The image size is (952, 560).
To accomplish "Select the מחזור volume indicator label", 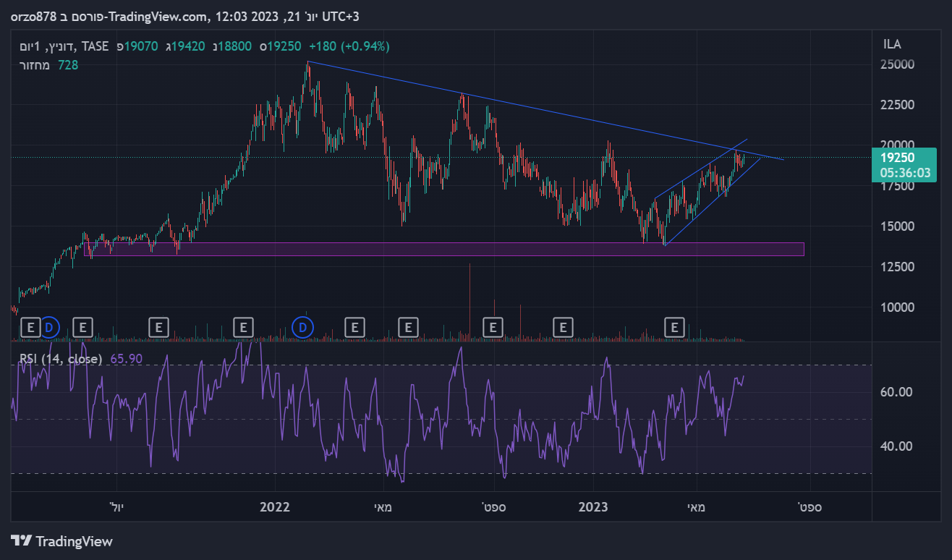I will (x=35, y=65).
